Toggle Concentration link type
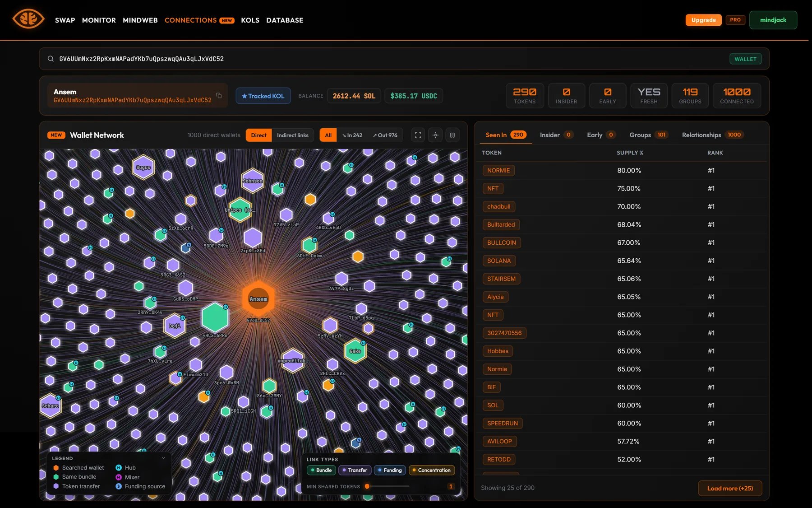Screen dimensions: 812x508 click(432, 470)
